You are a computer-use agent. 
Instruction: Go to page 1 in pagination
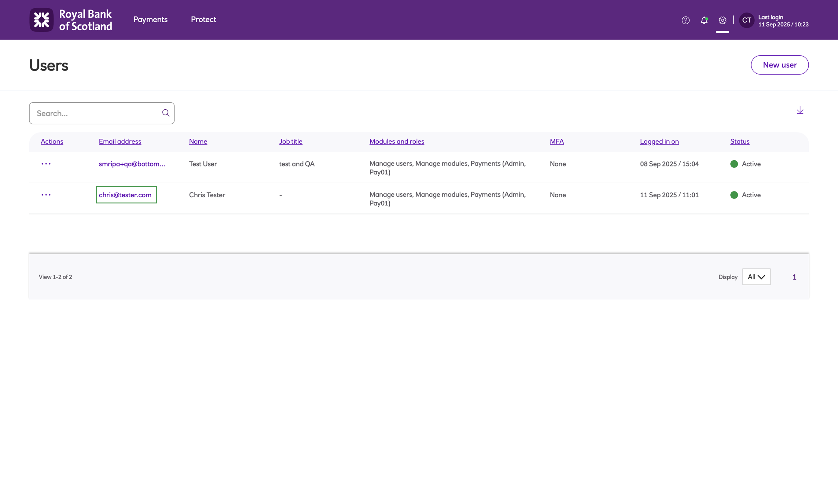pos(794,277)
